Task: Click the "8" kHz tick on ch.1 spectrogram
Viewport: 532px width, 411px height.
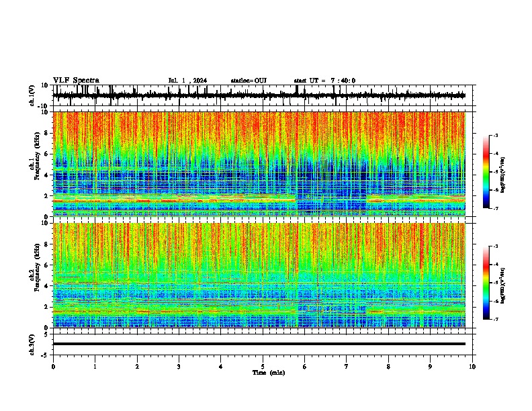Action: point(46,133)
